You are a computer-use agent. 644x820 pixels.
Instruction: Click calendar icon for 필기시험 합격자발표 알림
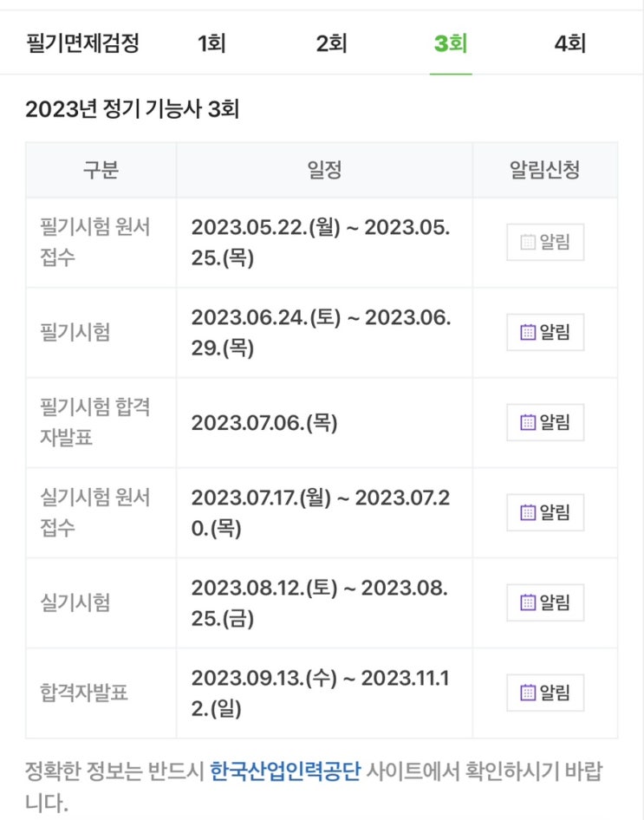[x=528, y=422]
